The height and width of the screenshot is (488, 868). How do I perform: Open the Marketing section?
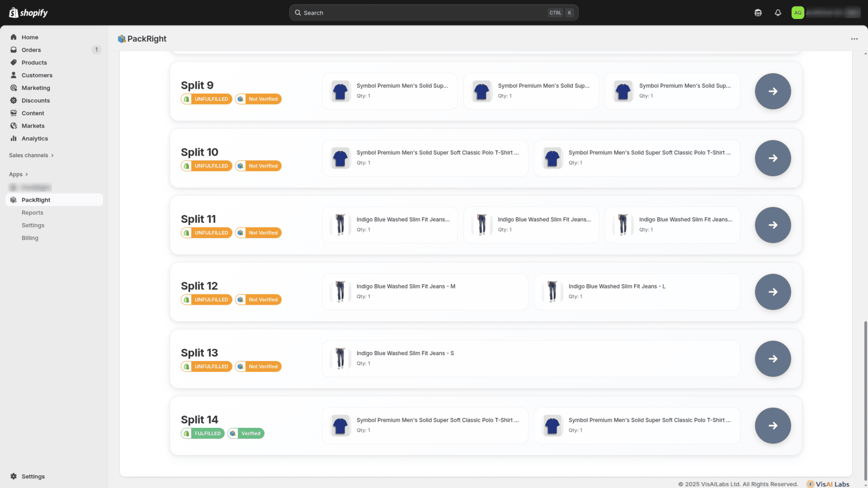click(x=35, y=87)
